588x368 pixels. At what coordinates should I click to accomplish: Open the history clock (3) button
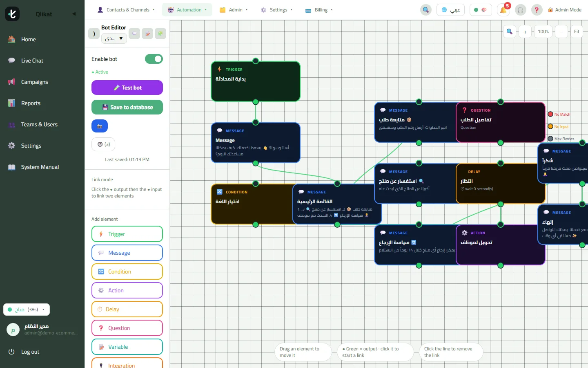[103, 144]
